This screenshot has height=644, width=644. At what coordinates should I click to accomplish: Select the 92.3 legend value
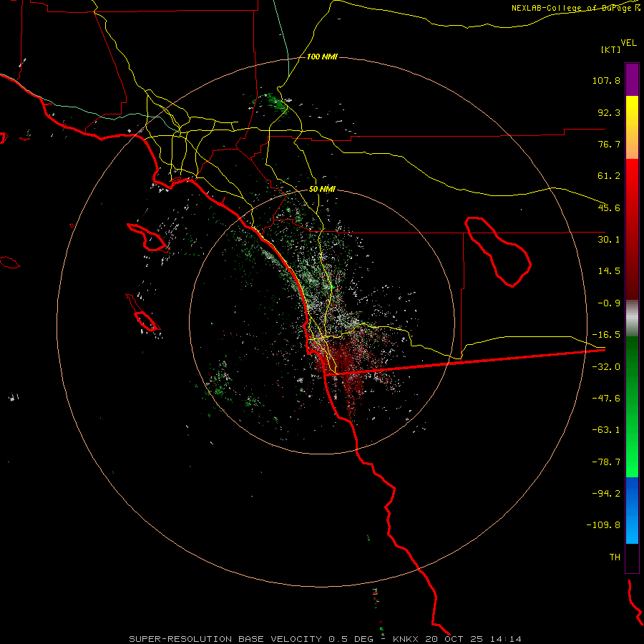click(609, 112)
